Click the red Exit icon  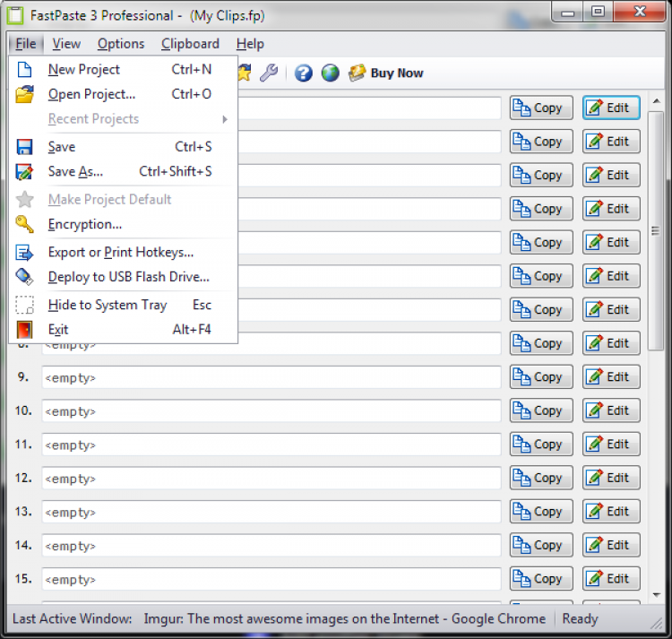coord(24,330)
